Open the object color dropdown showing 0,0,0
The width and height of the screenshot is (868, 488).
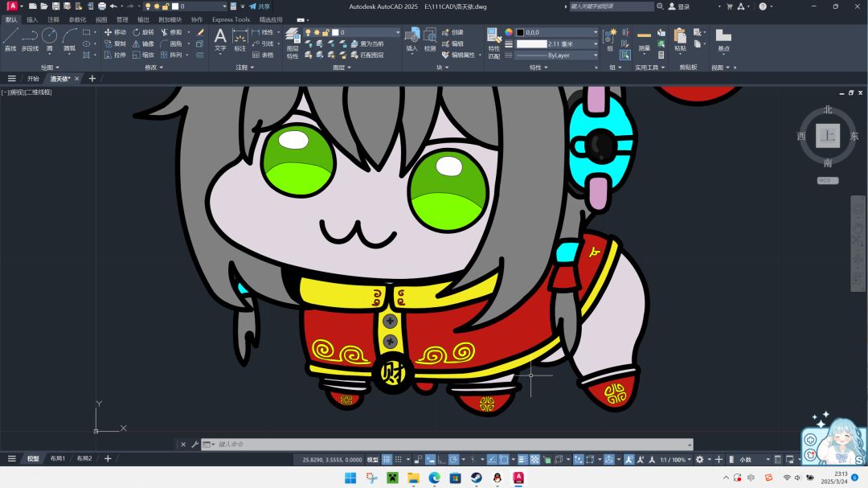click(x=556, y=32)
